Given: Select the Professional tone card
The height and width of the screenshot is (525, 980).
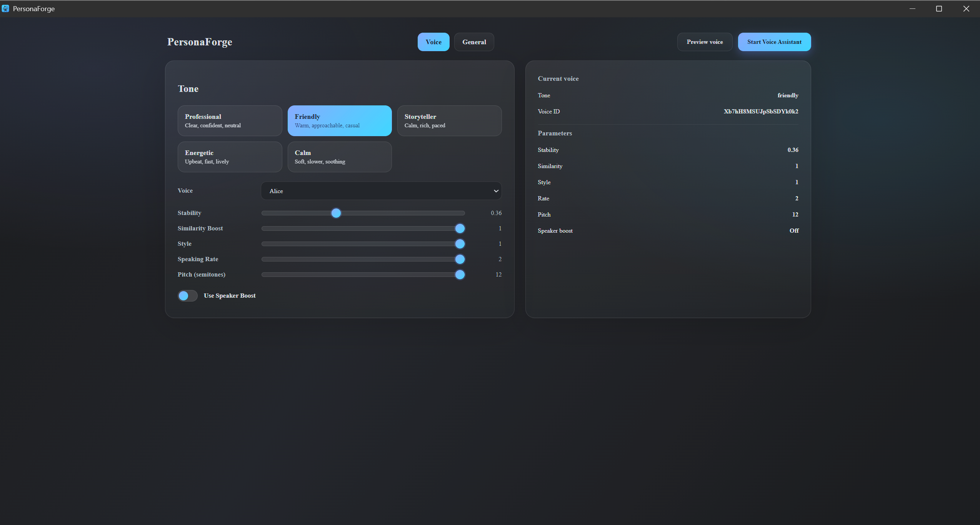Looking at the screenshot, I should coord(230,121).
